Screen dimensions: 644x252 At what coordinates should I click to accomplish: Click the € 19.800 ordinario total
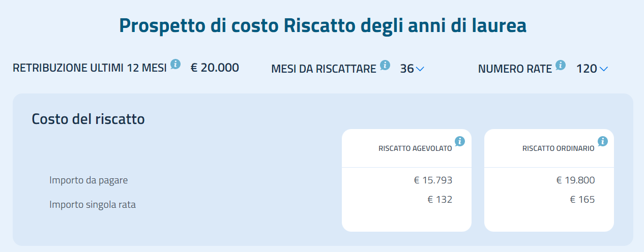pyautogui.click(x=575, y=180)
